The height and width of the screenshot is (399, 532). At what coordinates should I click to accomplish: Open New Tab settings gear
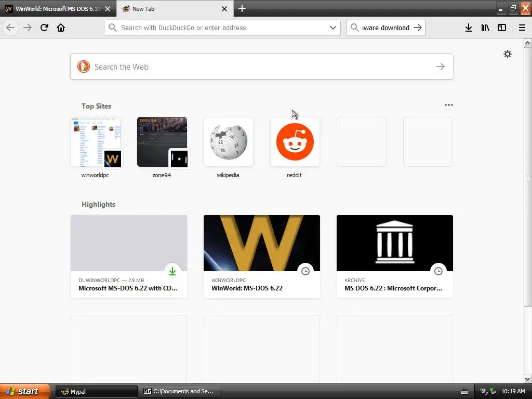(508, 54)
